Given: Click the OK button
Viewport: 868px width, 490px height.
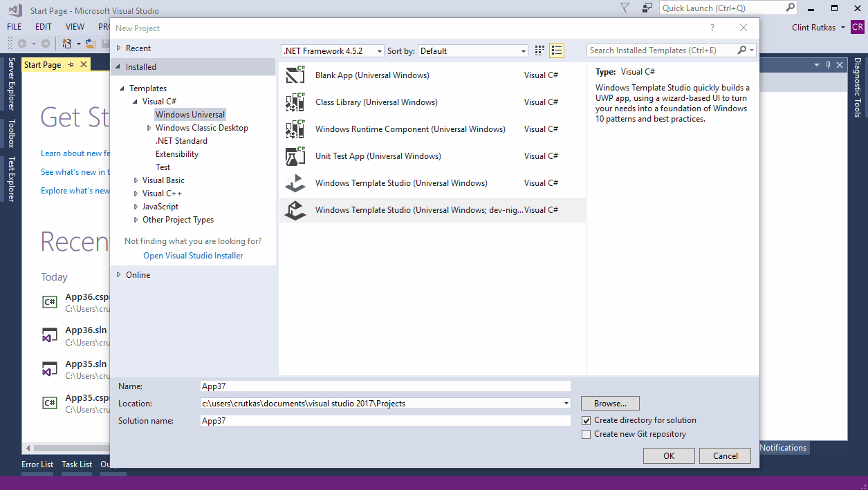Looking at the screenshot, I should [669, 455].
